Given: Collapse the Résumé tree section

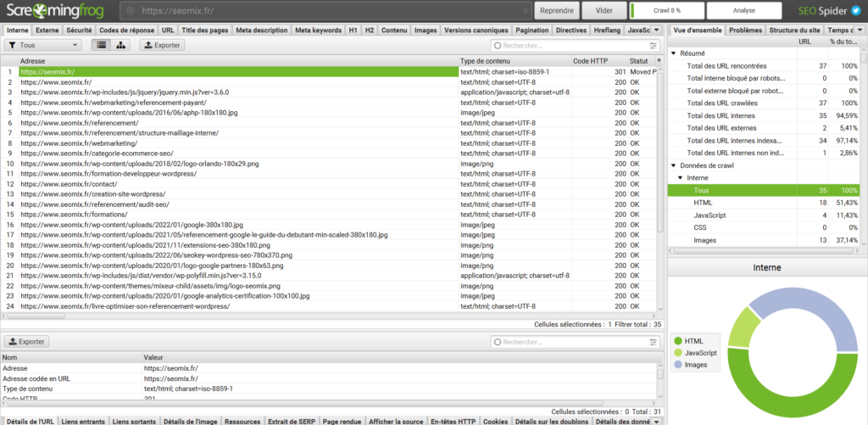Looking at the screenshot, I should tap(674, 53).
